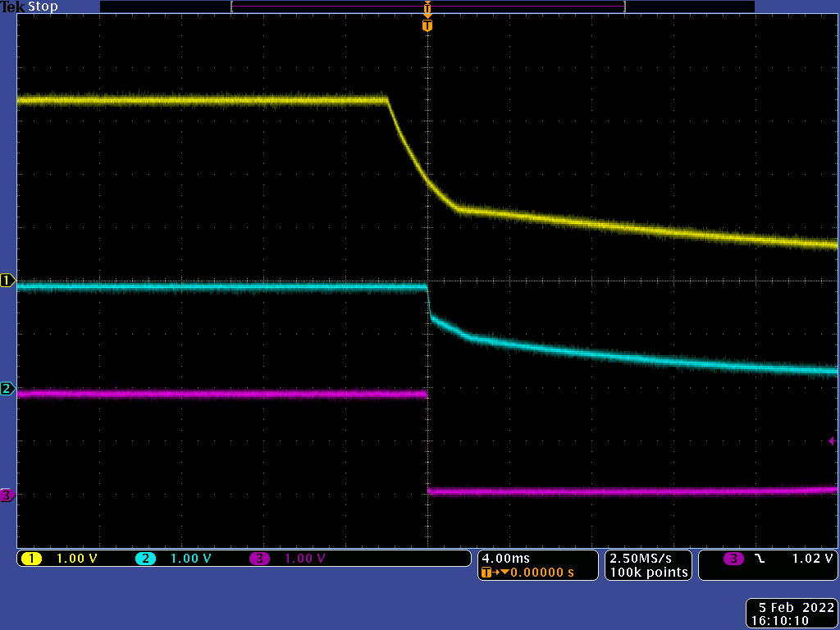
Task: Click the 2.50MS/s sample rate readout
Action: [x=641, y=559]
